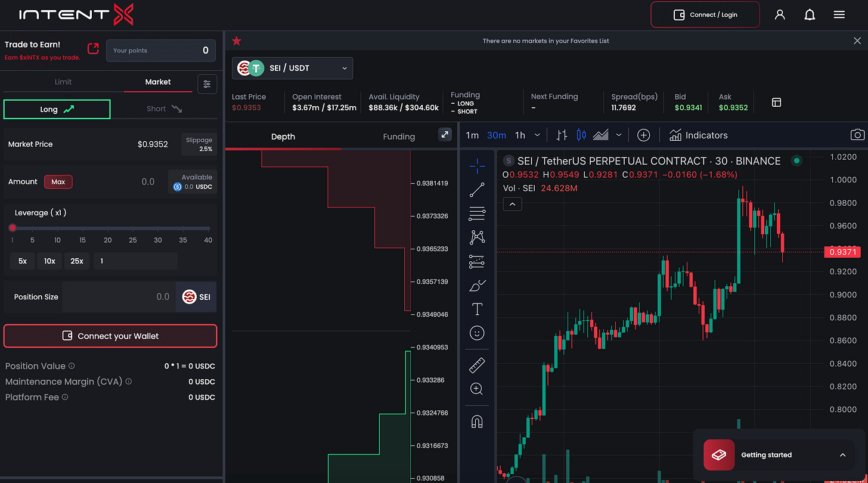Select the area chart type icon
The height and width of the screenshot is (483, 868).
601,135
